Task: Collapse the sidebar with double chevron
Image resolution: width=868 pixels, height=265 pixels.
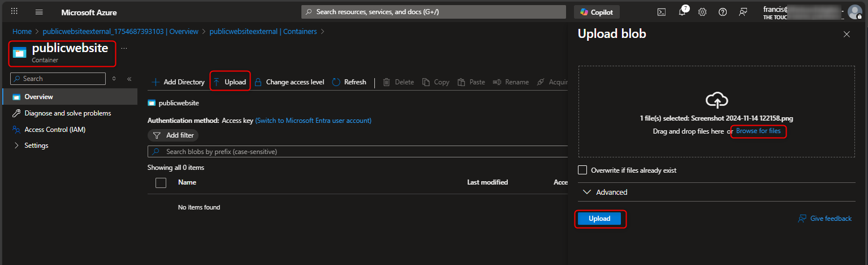Action: [129, 79]
